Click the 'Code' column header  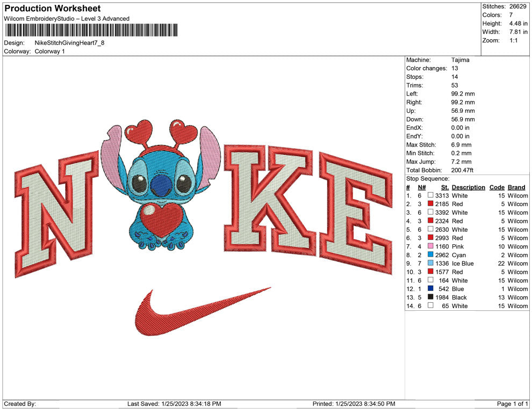[497, 187]
